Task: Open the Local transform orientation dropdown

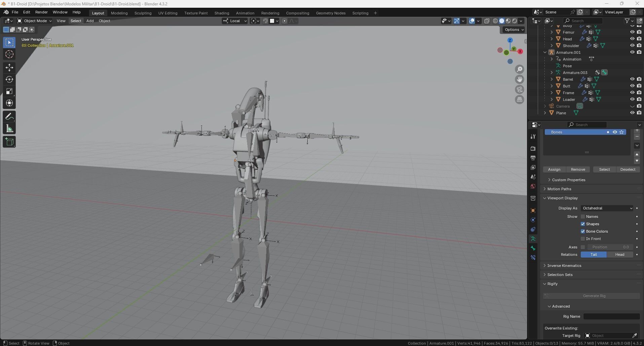Action: pyautogui.click(x=235, y=21)
